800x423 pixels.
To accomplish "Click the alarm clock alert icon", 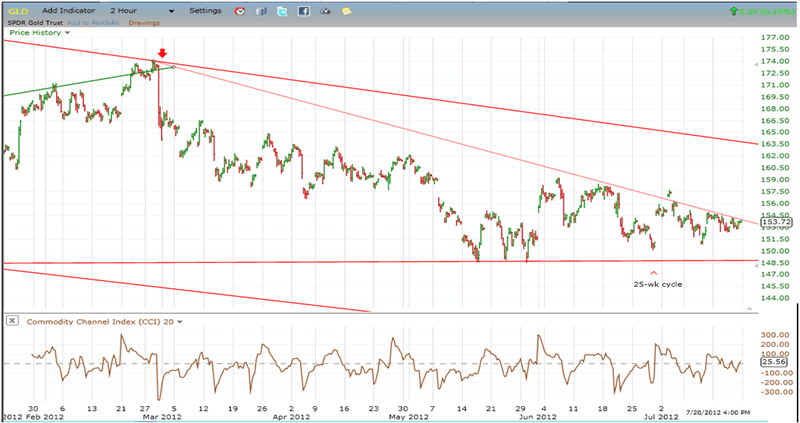I will coord(240,11).
